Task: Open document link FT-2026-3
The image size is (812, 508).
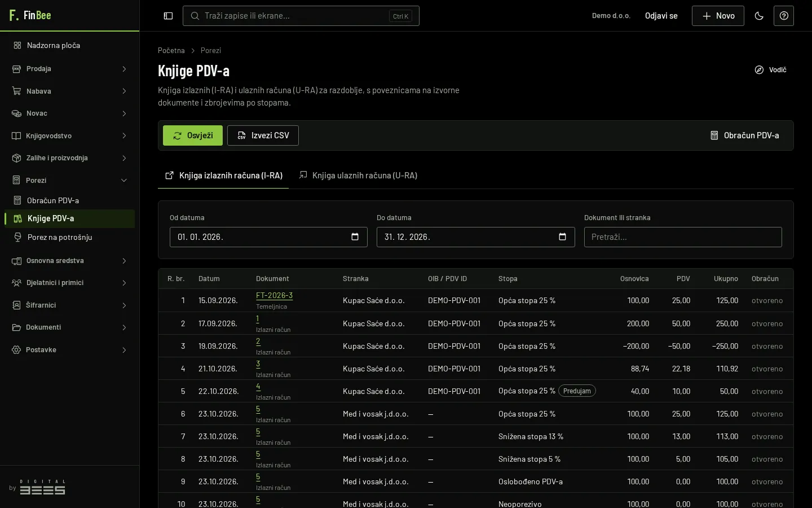Action: click(x=274, y=295)
